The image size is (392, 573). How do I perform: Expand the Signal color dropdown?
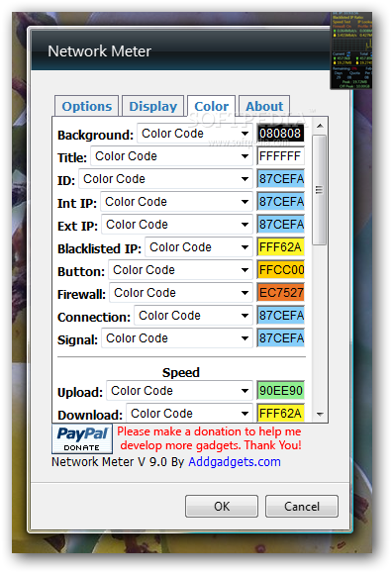click(177, 338)
